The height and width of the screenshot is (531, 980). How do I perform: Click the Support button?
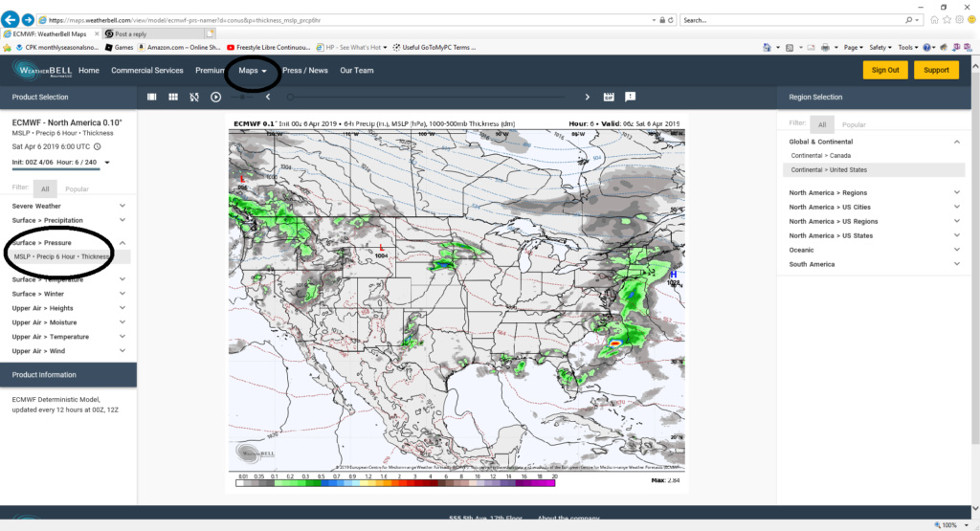point(936,70)
